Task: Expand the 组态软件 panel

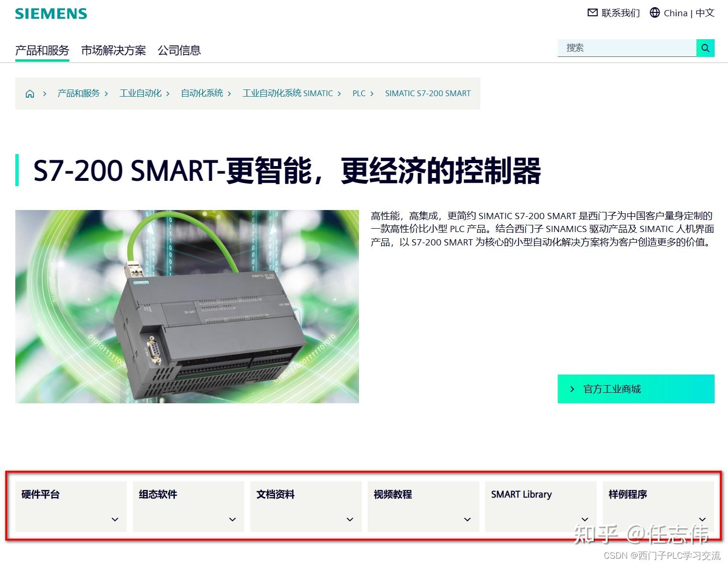Action: [x=233, y=519]
